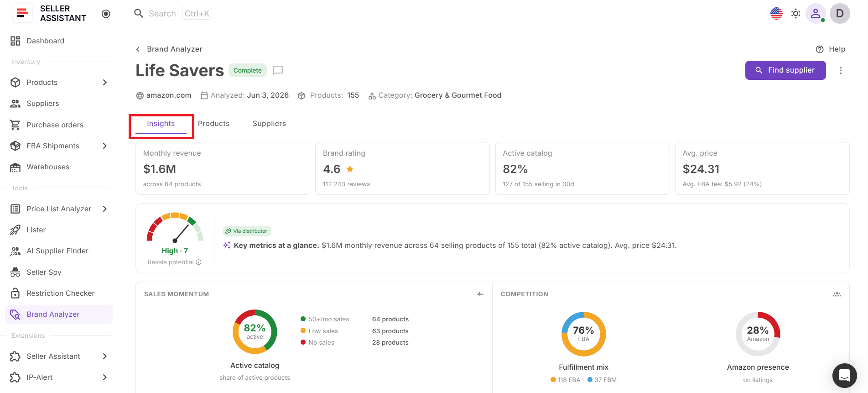This screenshot has height=393, width=868.
Task: Expand the Seller Assistant extension chevron
Action: pos(104,356)
